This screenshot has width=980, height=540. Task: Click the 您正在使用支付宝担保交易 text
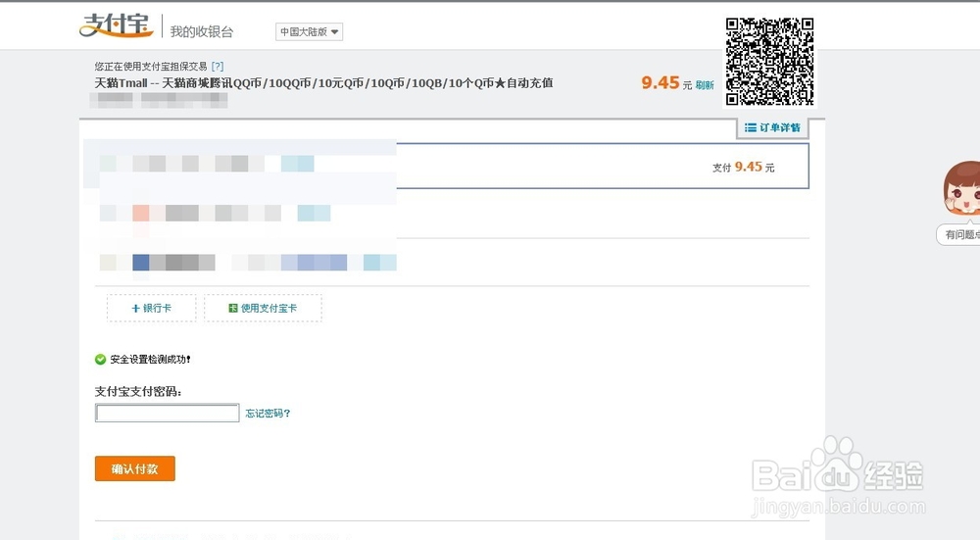[x=151, y=67]
